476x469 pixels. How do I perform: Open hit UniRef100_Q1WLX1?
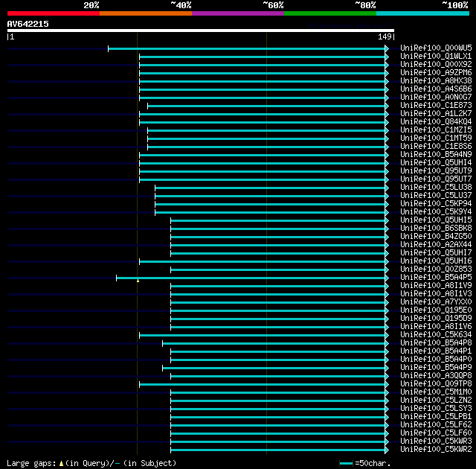coord(436,56)
